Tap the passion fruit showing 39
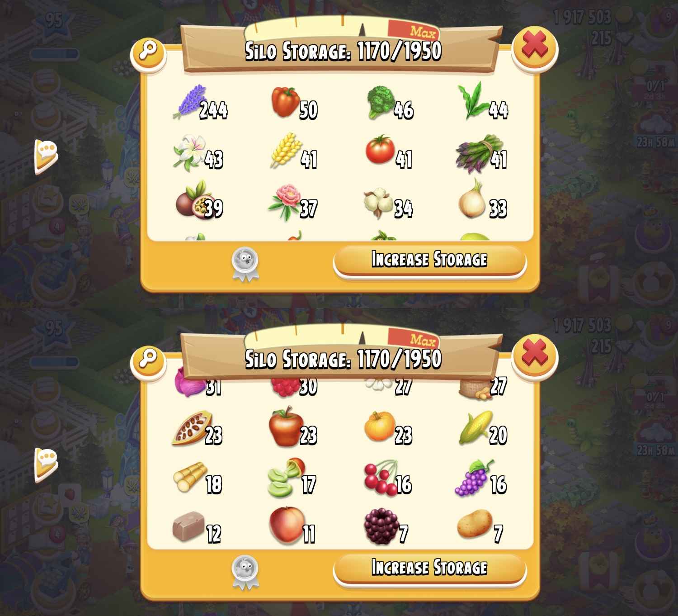Screen dimensions: 678x616 coord(199,202)
